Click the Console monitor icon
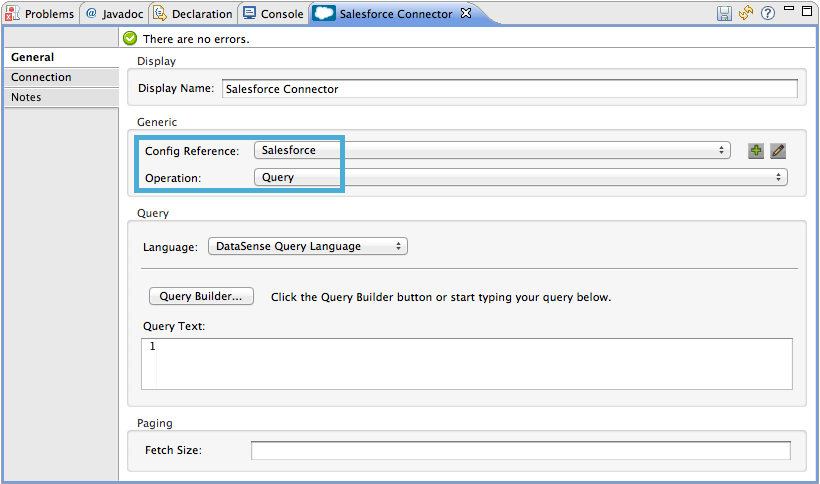The image size is (820, 484). (250, 13)
